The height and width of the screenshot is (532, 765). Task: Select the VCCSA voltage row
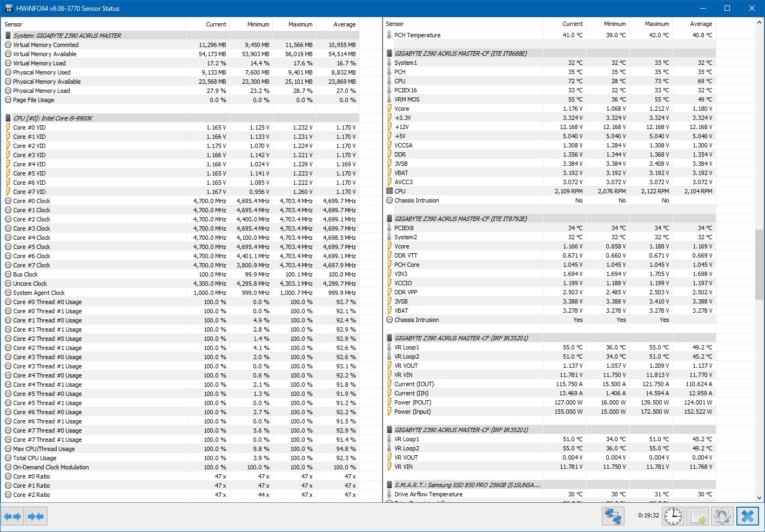(549, 145)
